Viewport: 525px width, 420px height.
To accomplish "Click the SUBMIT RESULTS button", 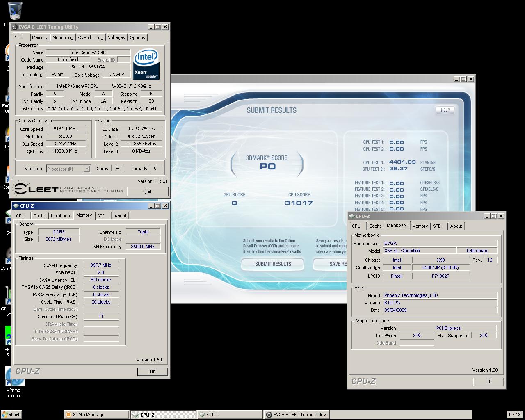I will 273,264.
